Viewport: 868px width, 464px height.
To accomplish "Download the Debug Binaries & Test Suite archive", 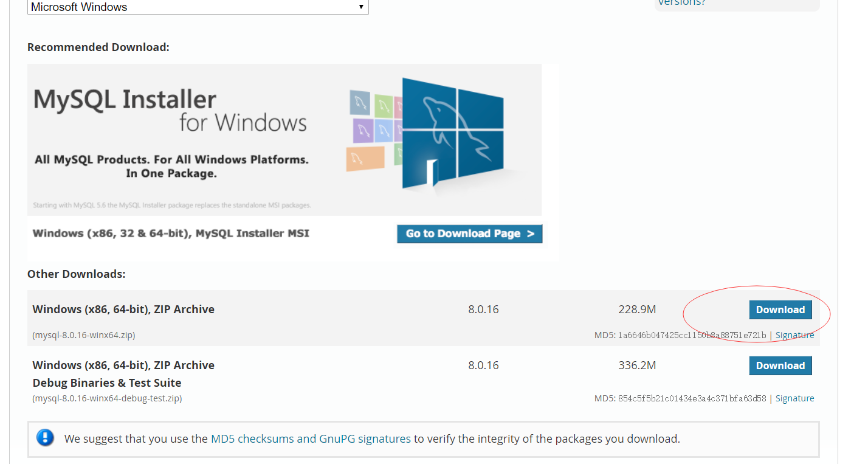I will click(x=780, y=365).
